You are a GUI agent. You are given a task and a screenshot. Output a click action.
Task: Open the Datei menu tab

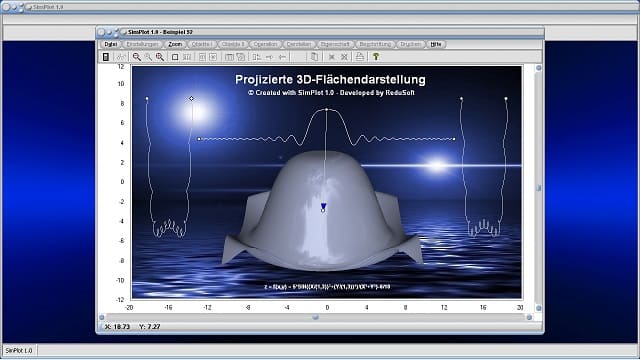point(111,44)
